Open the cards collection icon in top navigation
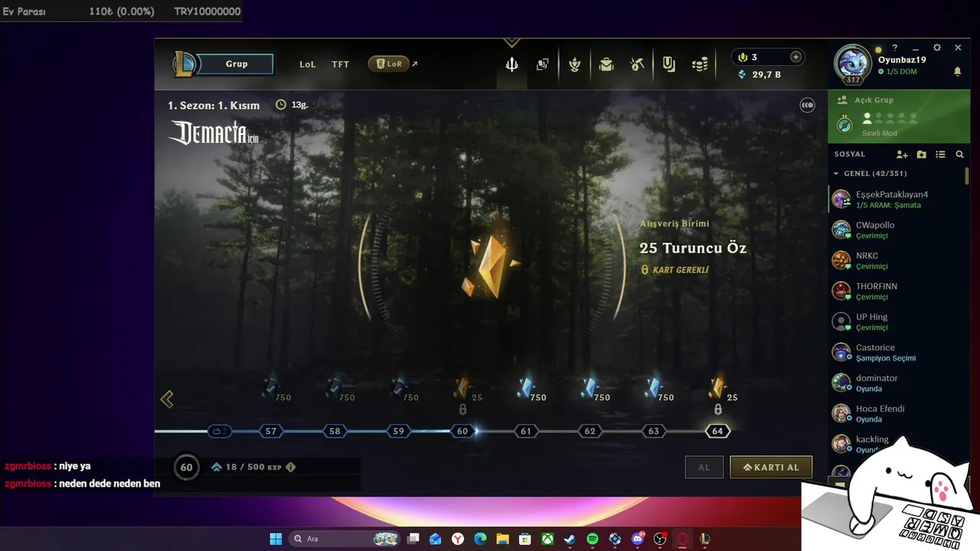This screenshot has height=551, width=980. point(543,64)
